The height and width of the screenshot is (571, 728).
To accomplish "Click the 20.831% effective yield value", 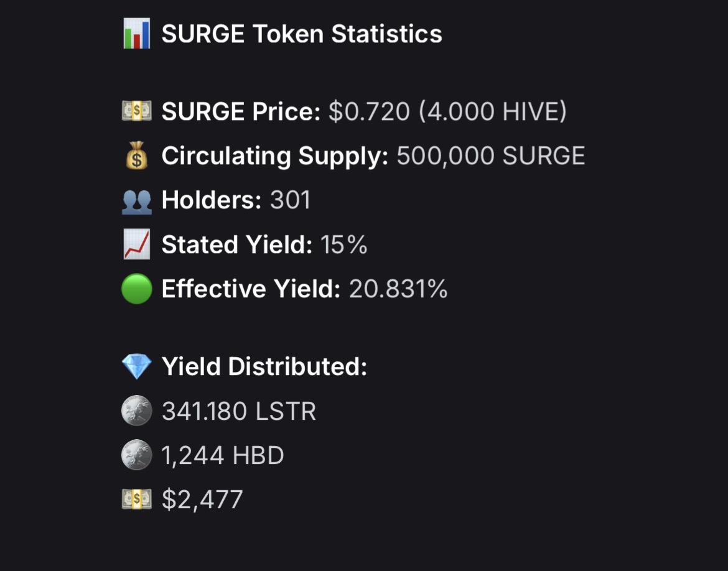I will click(398, 289).
